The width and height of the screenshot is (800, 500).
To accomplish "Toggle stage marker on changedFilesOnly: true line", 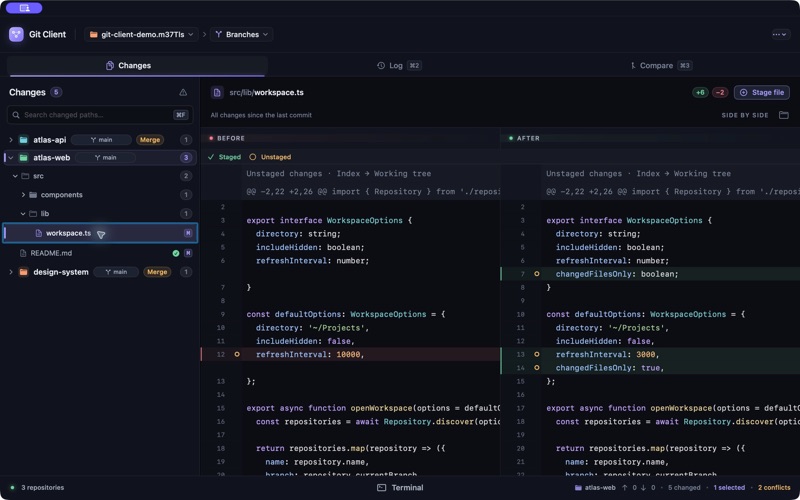I will click(537, 368).
